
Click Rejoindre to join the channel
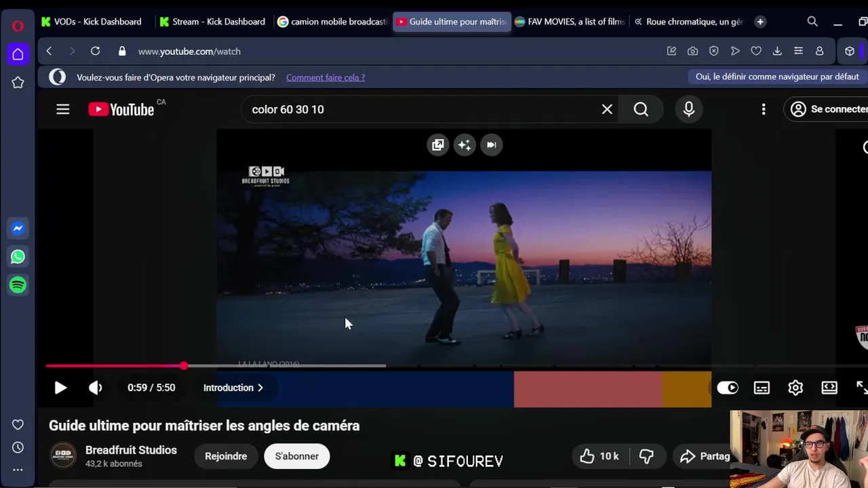[226, 456]
